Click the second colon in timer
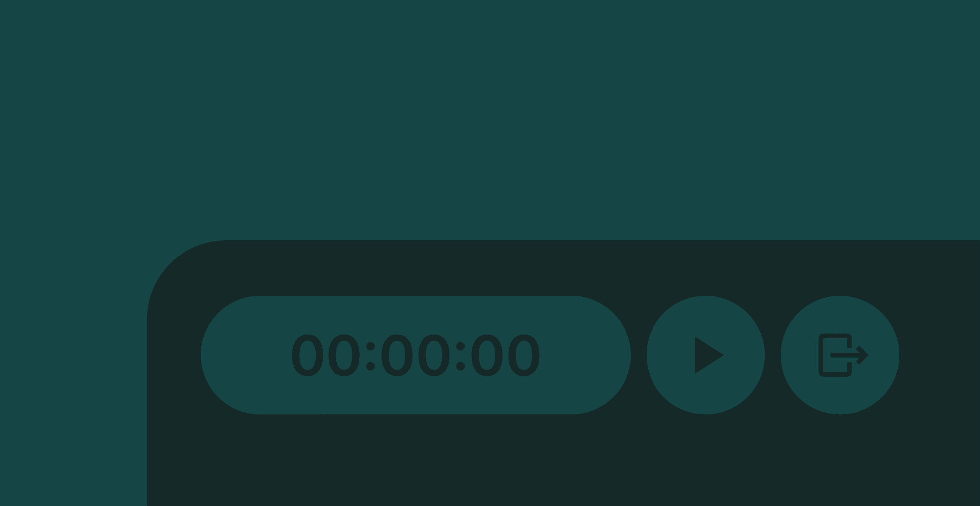Image resolution: width=980 pixels, height=506 pixels. [460, 356]
